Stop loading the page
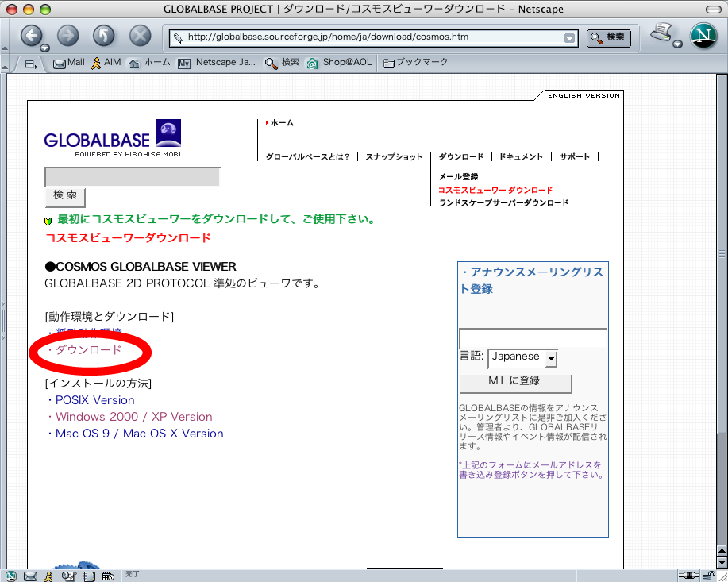Screen dimensions: 728x582 (140, 36)
